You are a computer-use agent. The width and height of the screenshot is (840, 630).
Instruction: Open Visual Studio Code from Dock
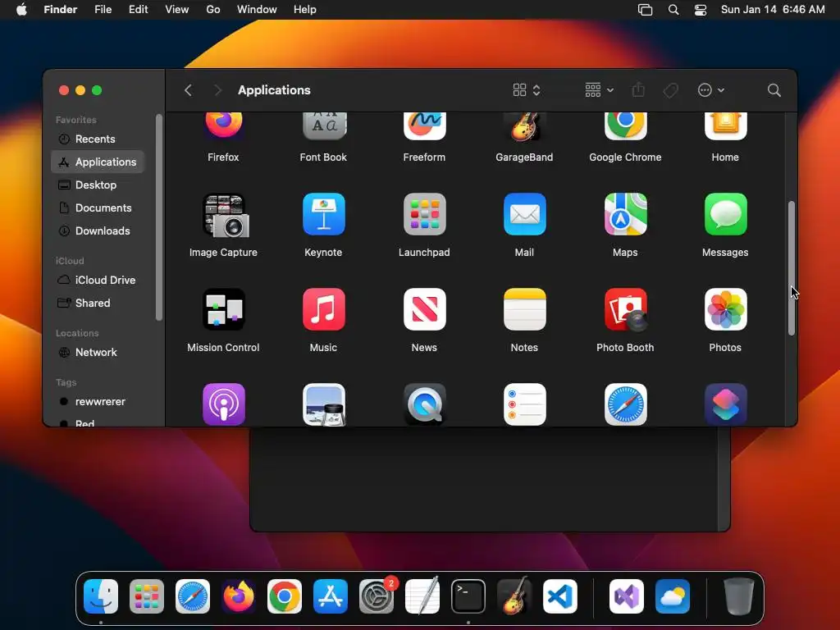tap(559, 596)
